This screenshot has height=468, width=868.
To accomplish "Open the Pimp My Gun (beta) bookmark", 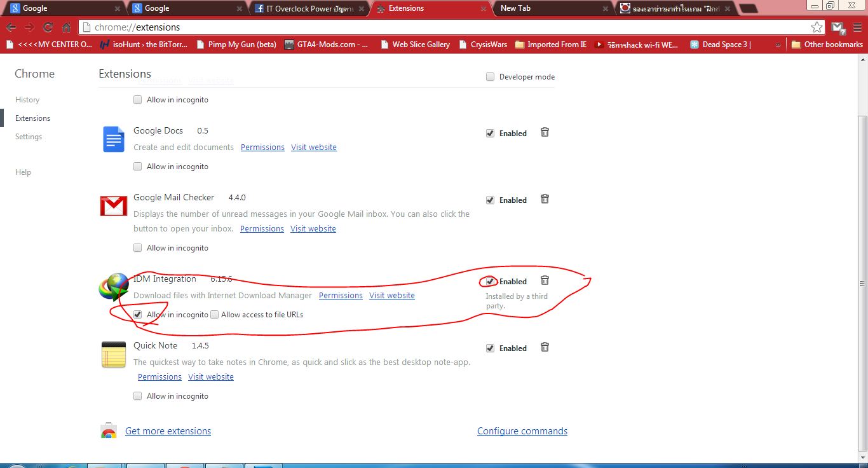I will pyautogui.click(x=236, y=45).
